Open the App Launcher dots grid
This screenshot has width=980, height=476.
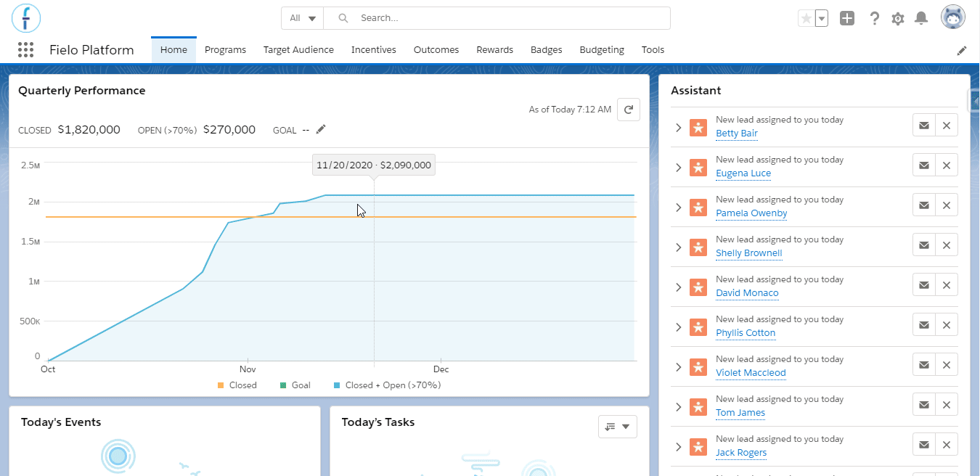(x=25, y=50)
